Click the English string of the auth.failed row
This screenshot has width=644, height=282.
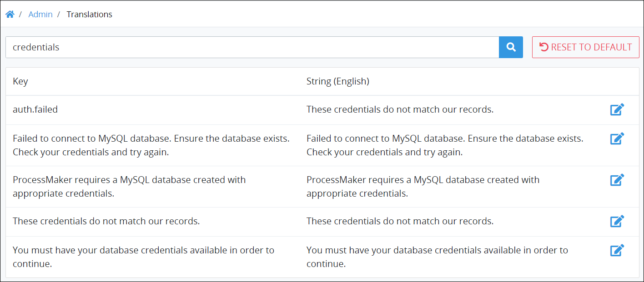point(400,109)
